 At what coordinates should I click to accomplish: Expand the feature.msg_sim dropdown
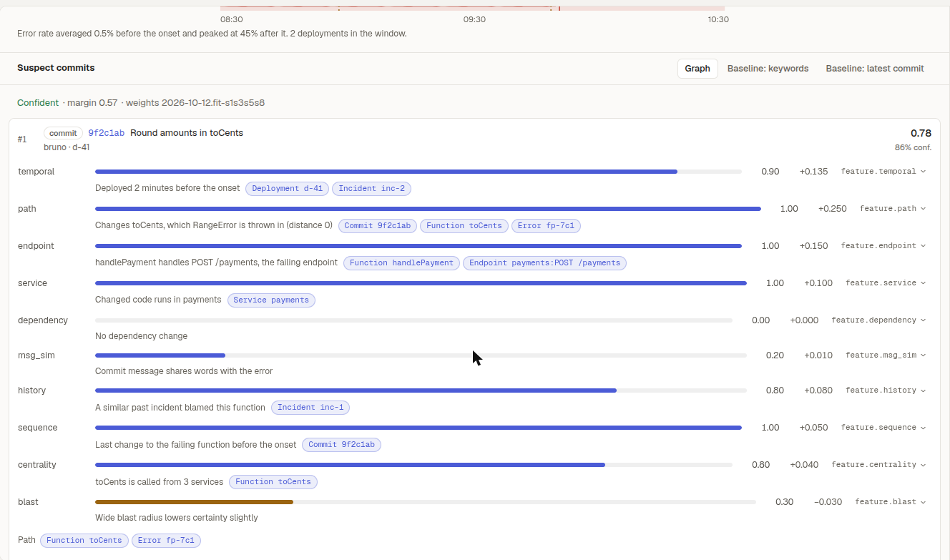(886, 355)
